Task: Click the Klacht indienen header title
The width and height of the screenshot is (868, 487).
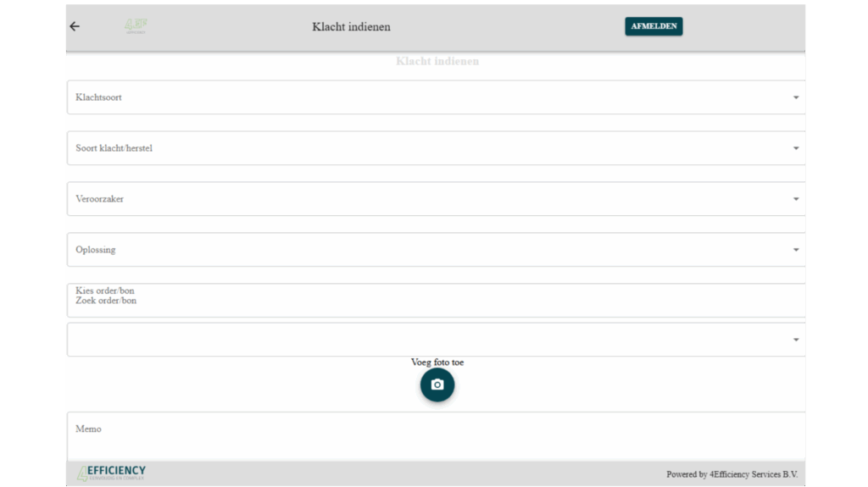Action: (351, 26)
